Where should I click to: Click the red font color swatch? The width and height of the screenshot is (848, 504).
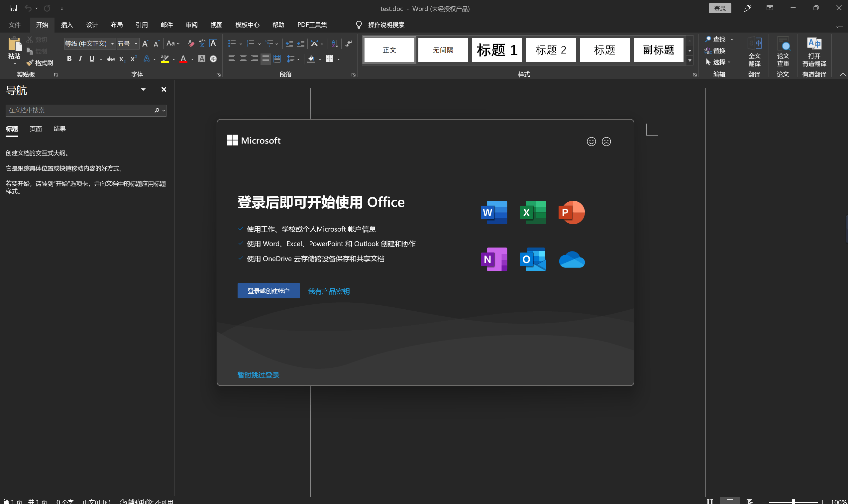tap(183, 59)
